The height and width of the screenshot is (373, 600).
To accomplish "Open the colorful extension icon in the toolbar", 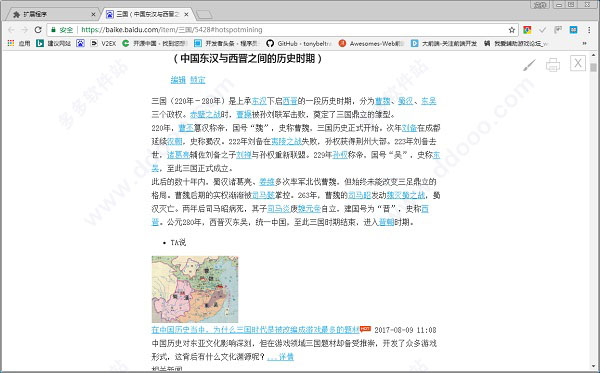I will (x=527, y=30).
